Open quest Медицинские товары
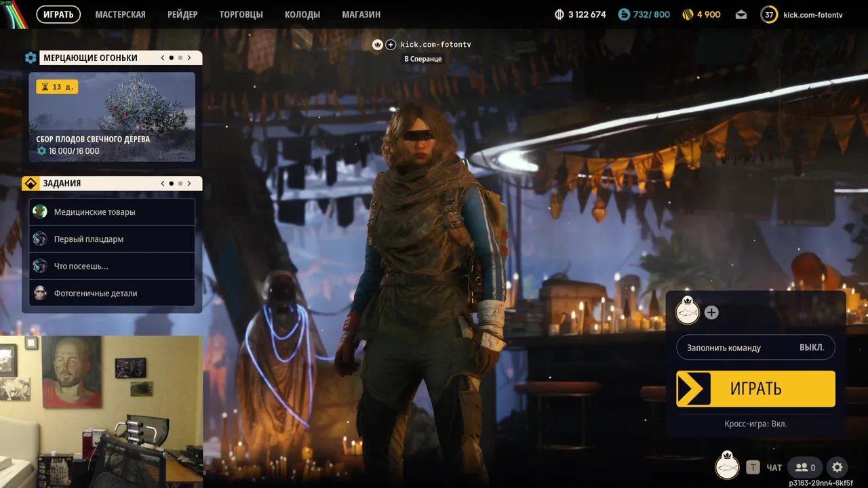Viewport: 868px width, 488px height. tap(112, 212)
